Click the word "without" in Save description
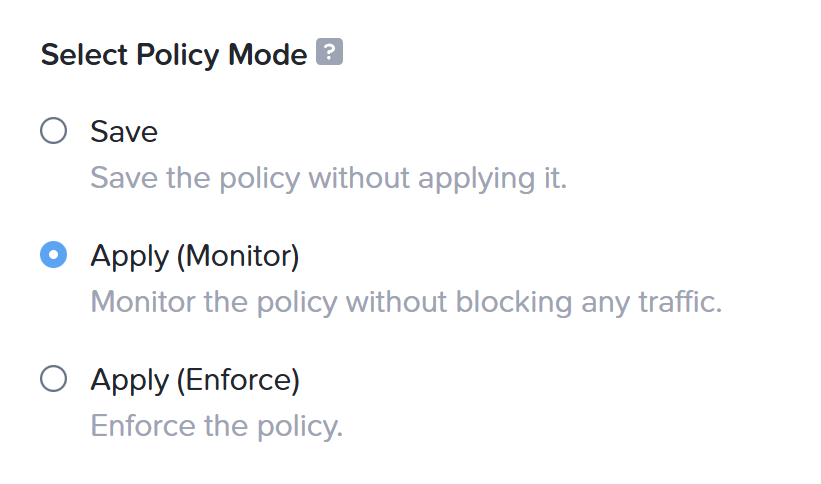This screenshot has height=484, width=821. [359, 178]
